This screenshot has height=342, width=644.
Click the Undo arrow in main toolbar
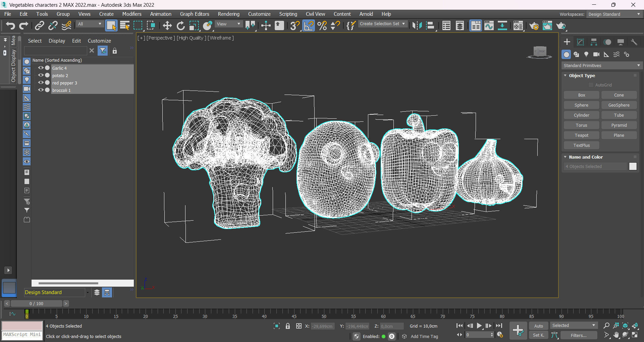[x=10, y=26]
